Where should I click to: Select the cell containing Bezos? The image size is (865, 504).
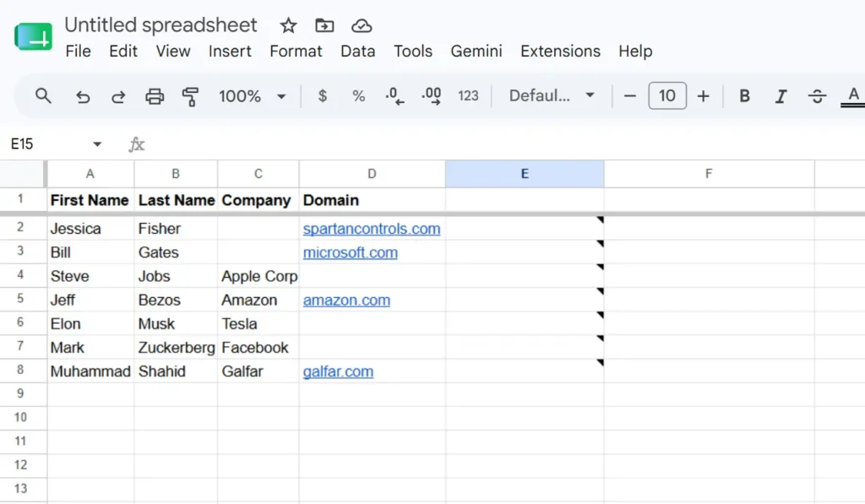pos(176,300)
